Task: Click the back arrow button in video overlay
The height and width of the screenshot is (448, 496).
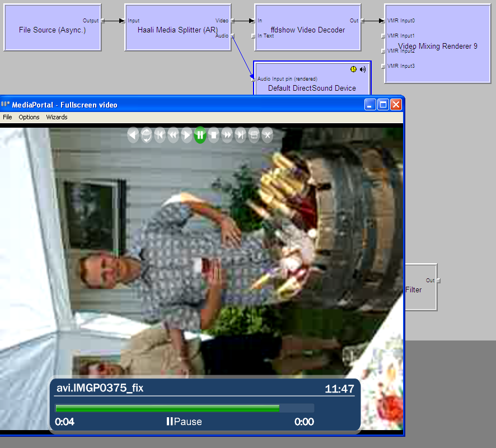Action: pyautogui.click(x=133, y=135)
